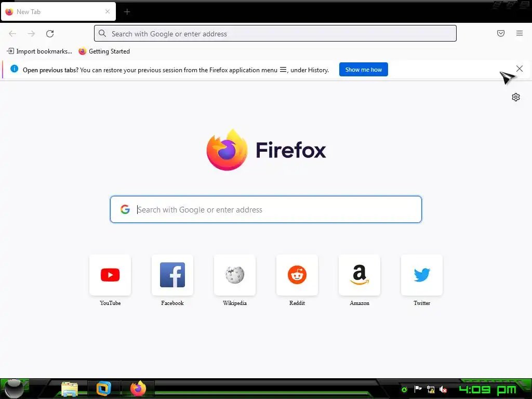
Task: Close the New Tab tab
Action: click(x=108, y=11)
